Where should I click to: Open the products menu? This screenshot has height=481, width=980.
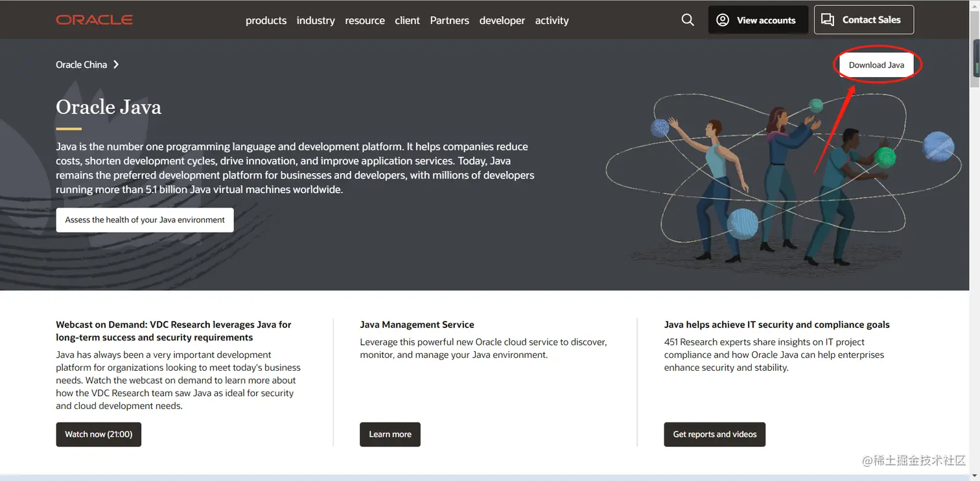click(266, 21)
